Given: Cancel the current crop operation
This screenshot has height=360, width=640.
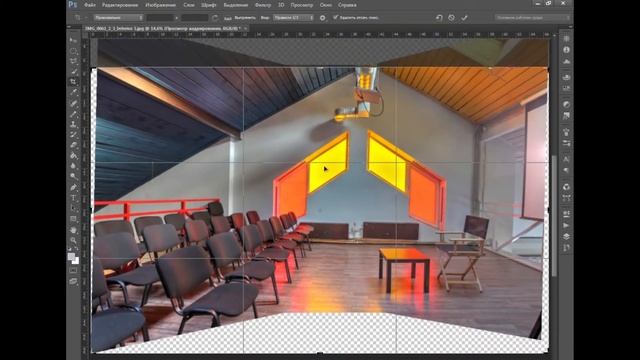Looking at the screenshot, I should pyautogui.click(x=451, y=18).
